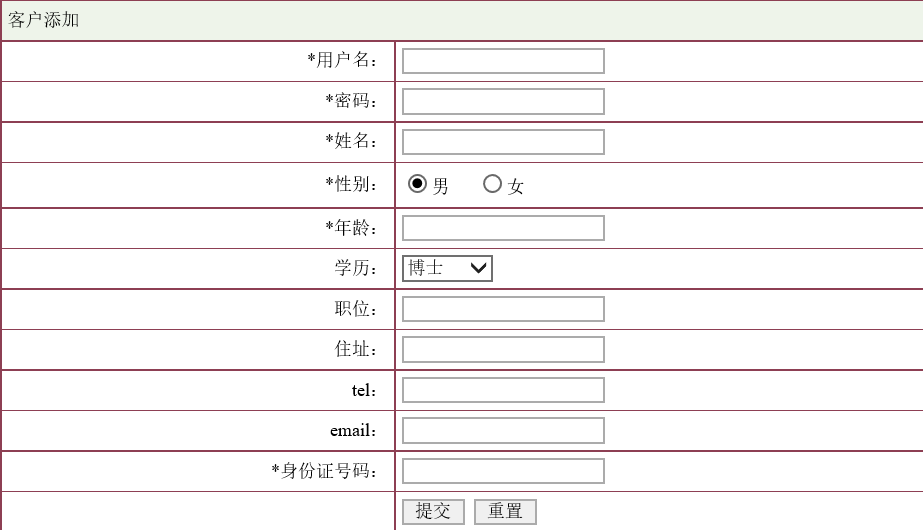Choose the 女 gender option

tap(492, 184)
